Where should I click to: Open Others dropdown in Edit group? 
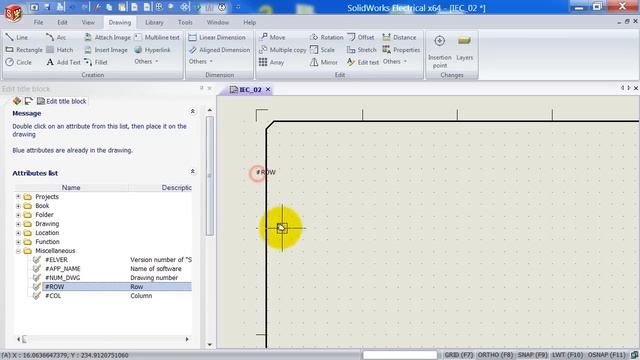[x=395, y=61]
